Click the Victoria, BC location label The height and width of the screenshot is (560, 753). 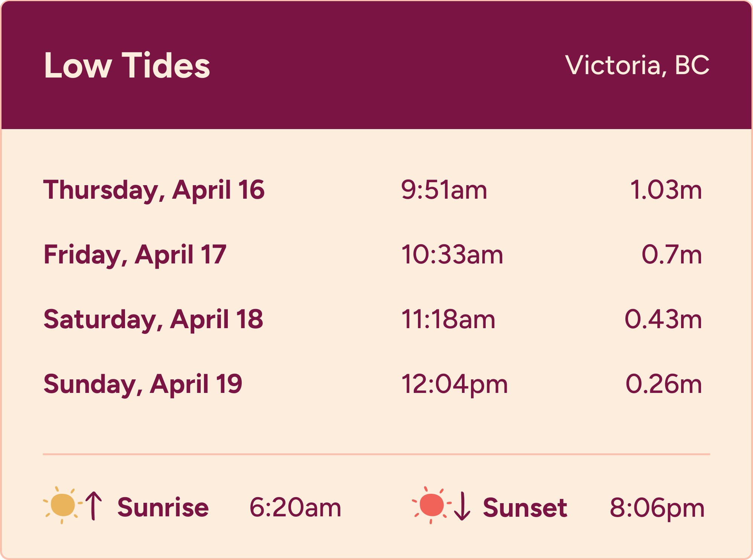(637, 65)
